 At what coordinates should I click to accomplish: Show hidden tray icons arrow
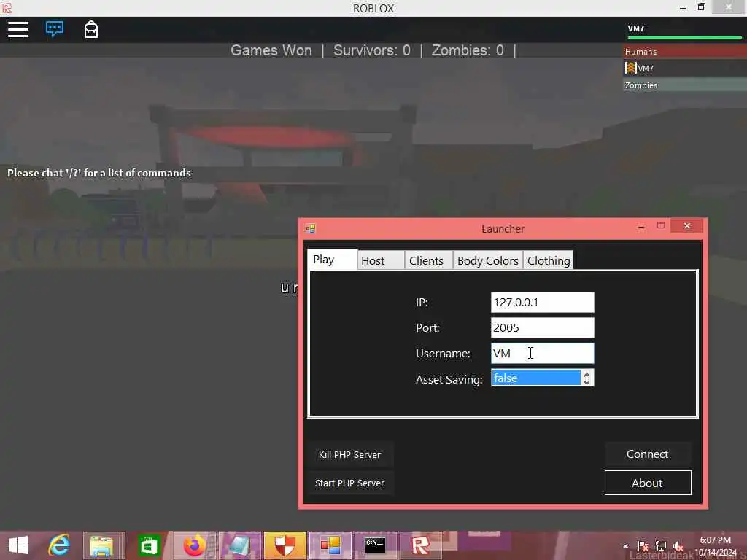coord(625,546)
